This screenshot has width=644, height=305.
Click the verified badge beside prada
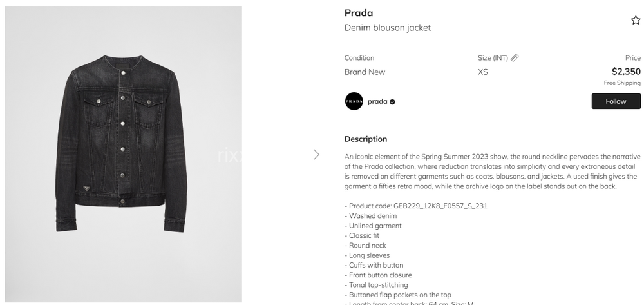coord(392,101)
